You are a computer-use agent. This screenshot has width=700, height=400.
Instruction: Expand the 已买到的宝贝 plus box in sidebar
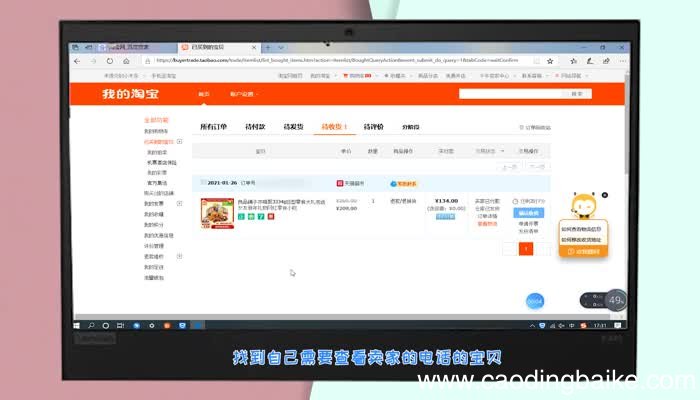(x=179, y=142)
